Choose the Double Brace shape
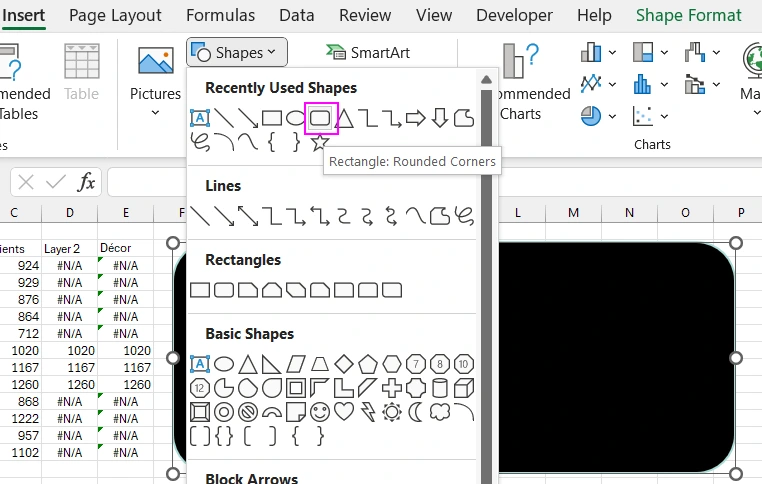The image size is (762, 484). click(x=224, y=436)
